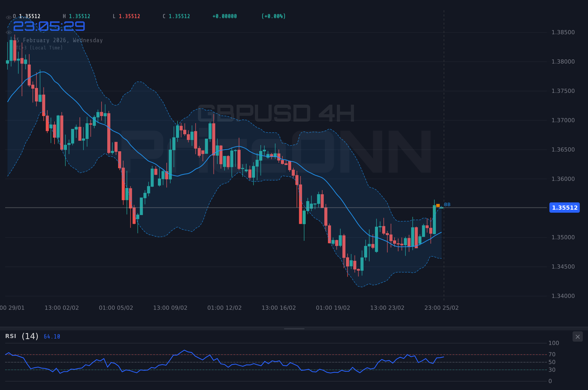Select the current price tag 1.35512 on the axis
The height and width of the screenshot is (390, 588).
[564, 208]
